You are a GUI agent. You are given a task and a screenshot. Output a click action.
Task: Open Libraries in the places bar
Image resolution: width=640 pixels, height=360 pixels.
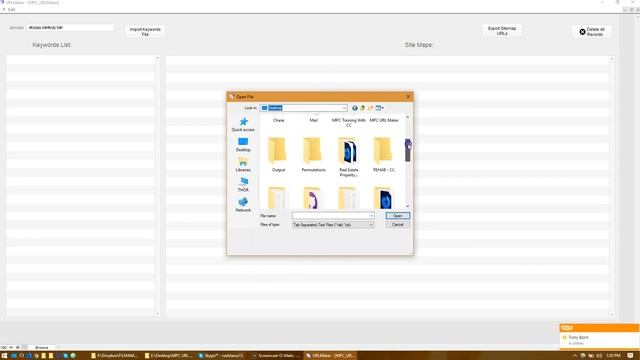[243, 165]
